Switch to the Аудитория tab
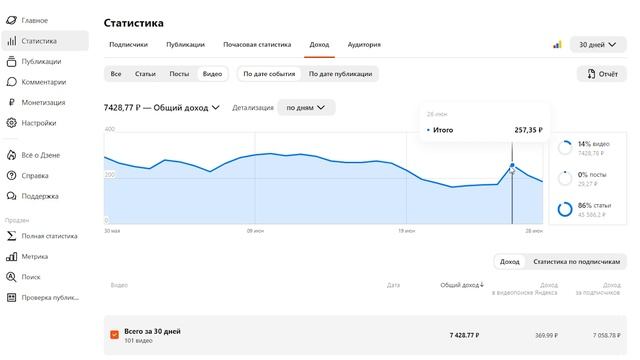The image size is (640, 360). (364, 44)
